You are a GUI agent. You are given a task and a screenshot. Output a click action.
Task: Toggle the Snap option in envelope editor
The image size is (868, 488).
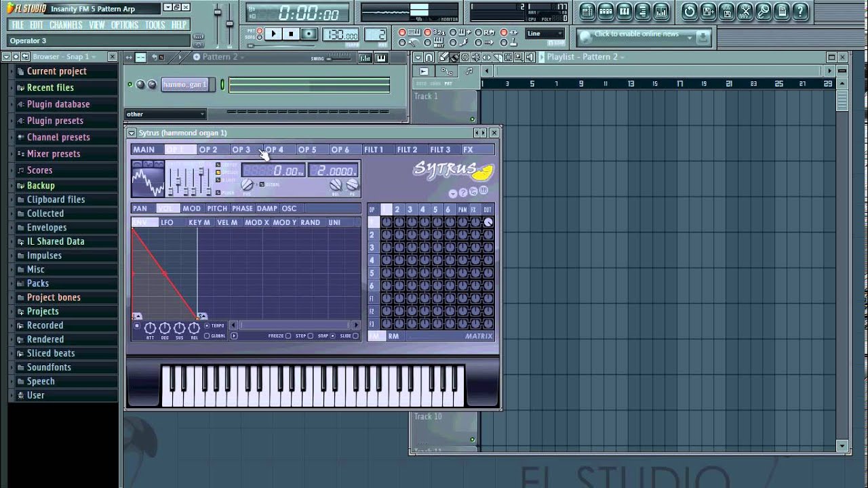(332, 336)
